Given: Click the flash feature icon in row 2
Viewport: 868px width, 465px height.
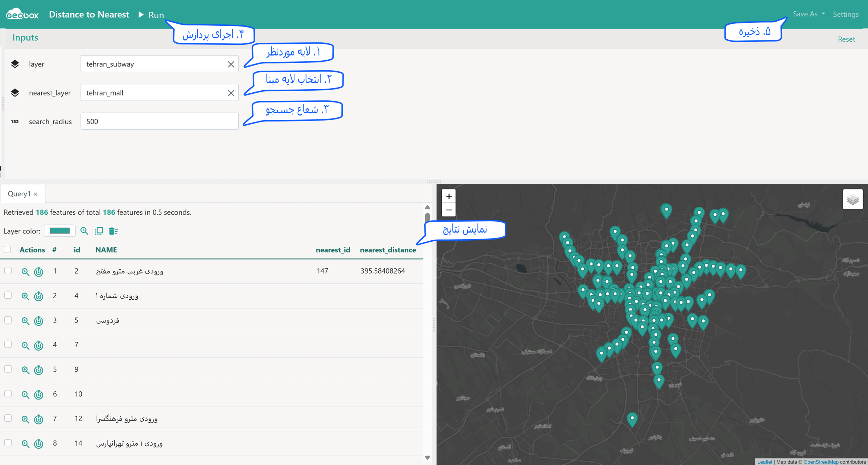Looking at the screenshot, I should (x=39, y=296).
